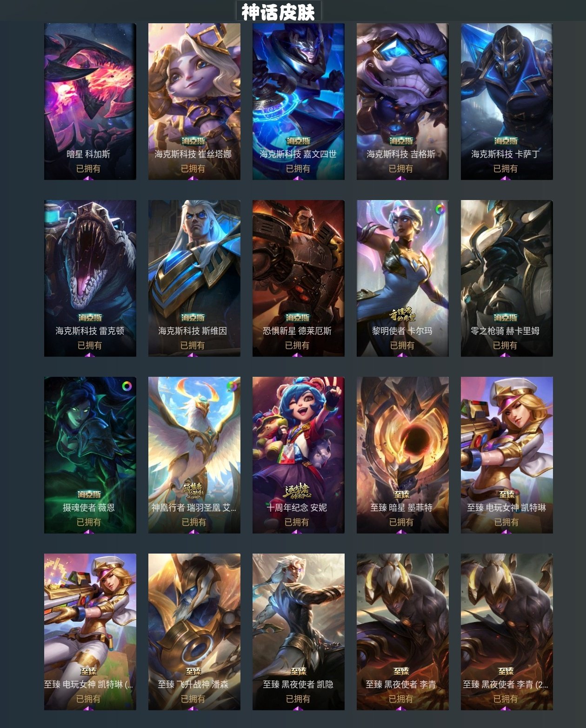Viewport: 586px width, 728px height.
Task: Open chroma wheel on 摄魂使者 薇恩 card
Action: 127,386
